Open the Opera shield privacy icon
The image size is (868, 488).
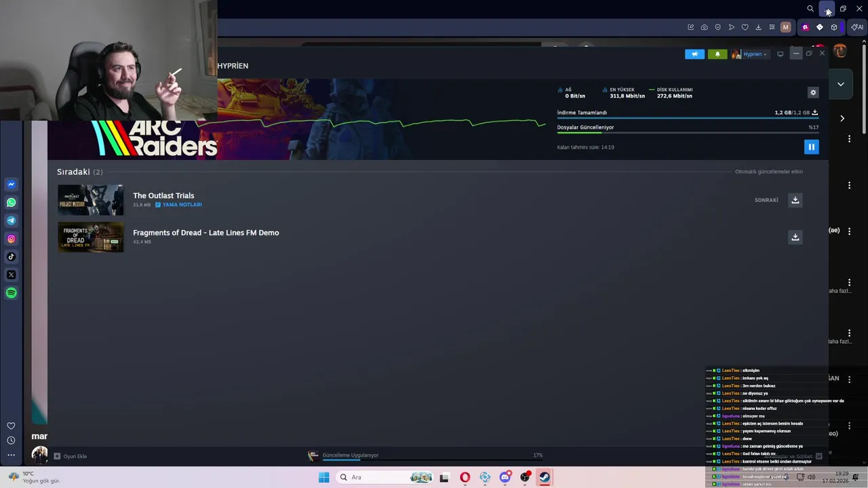[717, 27]
